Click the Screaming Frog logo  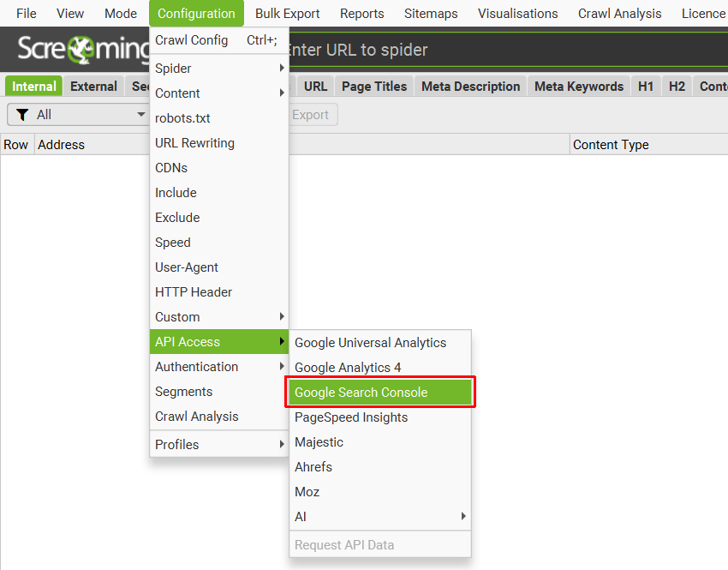[x=81, y=49]
